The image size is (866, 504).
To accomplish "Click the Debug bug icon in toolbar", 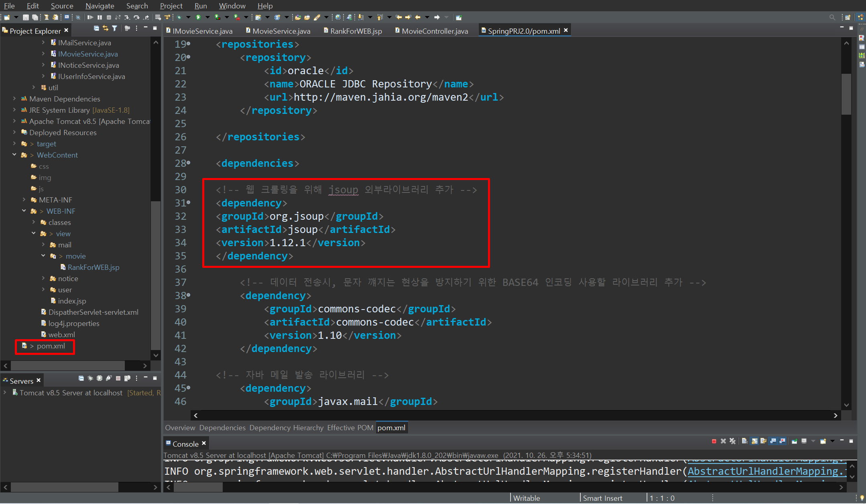I will tap(179, 17).
